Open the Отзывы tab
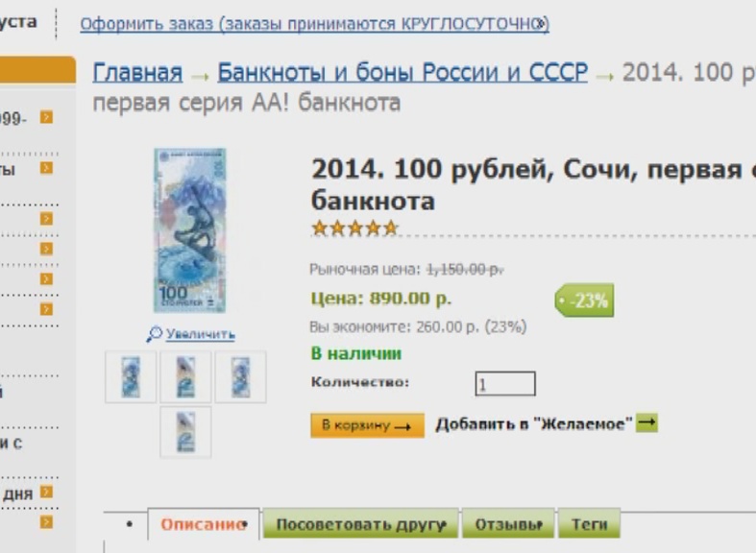Viewport: 756px width, 553px height. pyautogui.click(x=508, y=524)
